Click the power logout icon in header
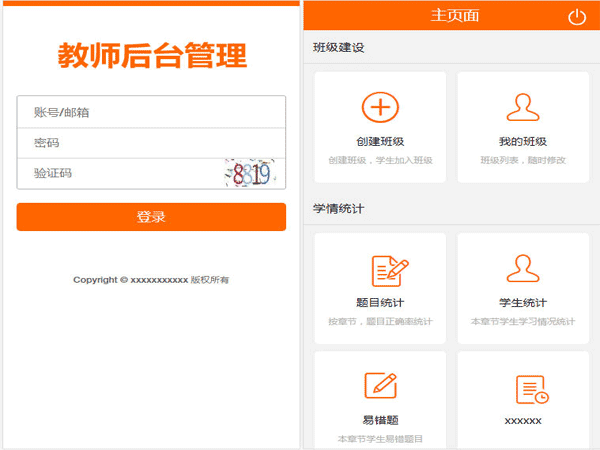 click(576, 16)
